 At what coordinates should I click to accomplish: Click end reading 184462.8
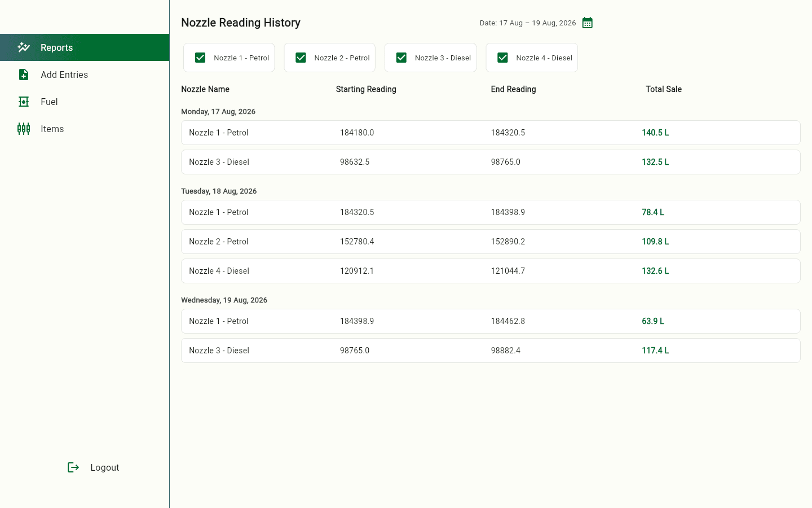click(508, 321)
